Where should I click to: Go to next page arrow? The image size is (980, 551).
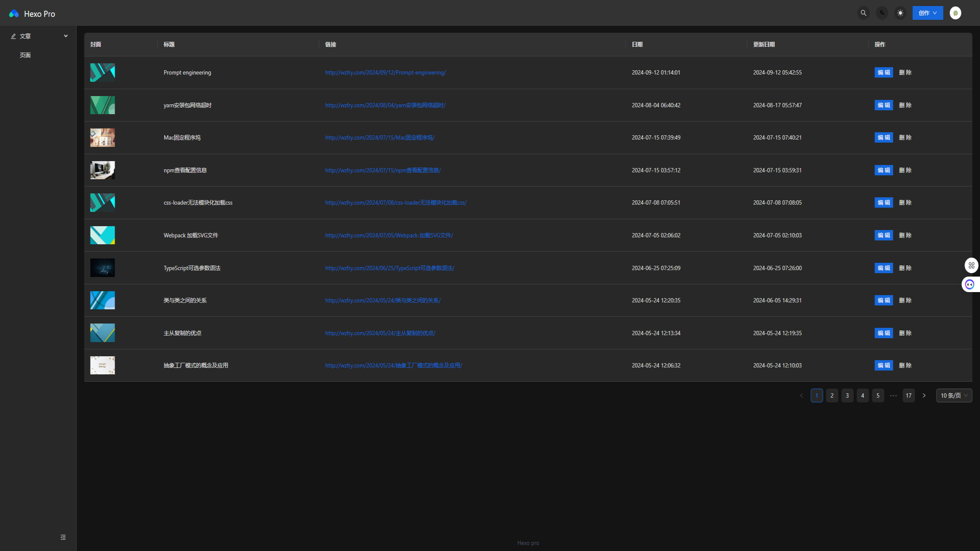pyautogui.click(x=924, y=395)
